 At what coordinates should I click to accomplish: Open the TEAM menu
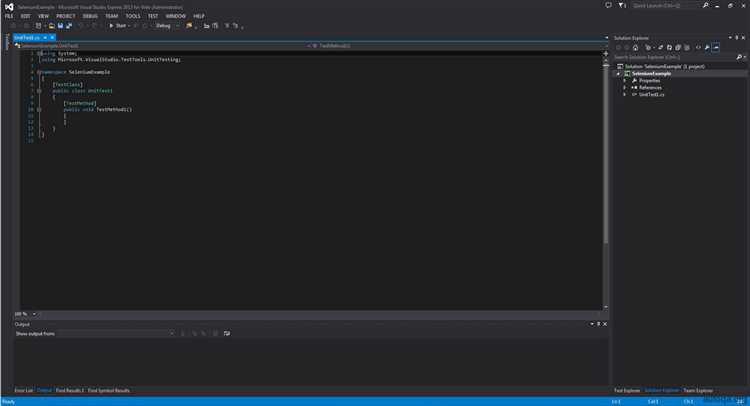click(111, 16)
